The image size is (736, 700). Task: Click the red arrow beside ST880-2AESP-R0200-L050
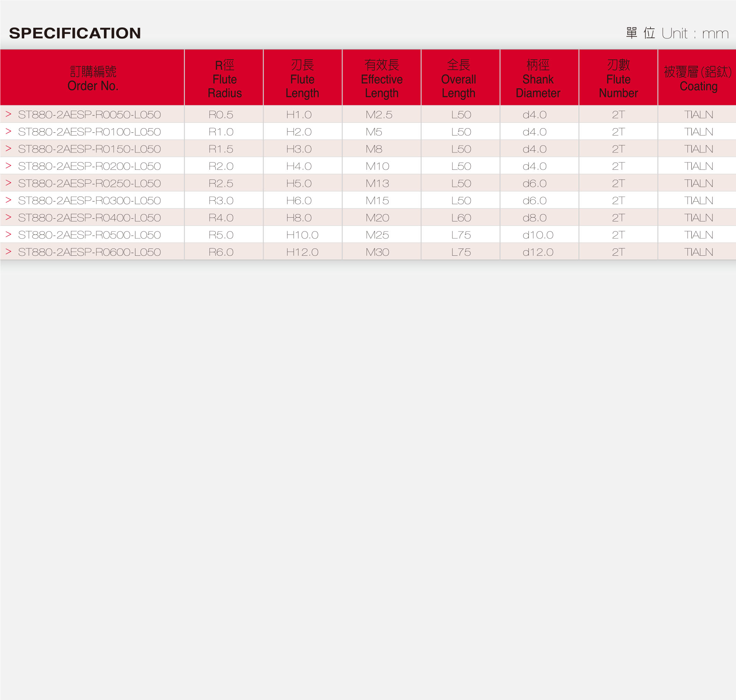pyautogui.click(x=9, y=166)
